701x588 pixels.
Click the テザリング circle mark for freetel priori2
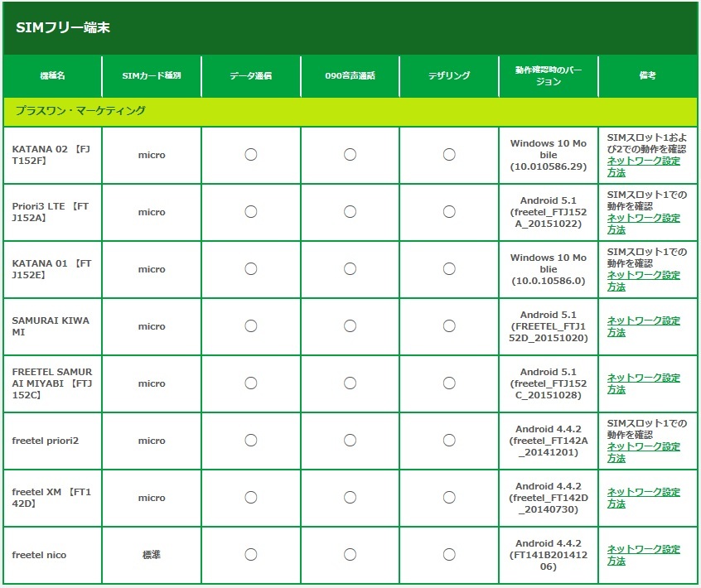(449, 441)
